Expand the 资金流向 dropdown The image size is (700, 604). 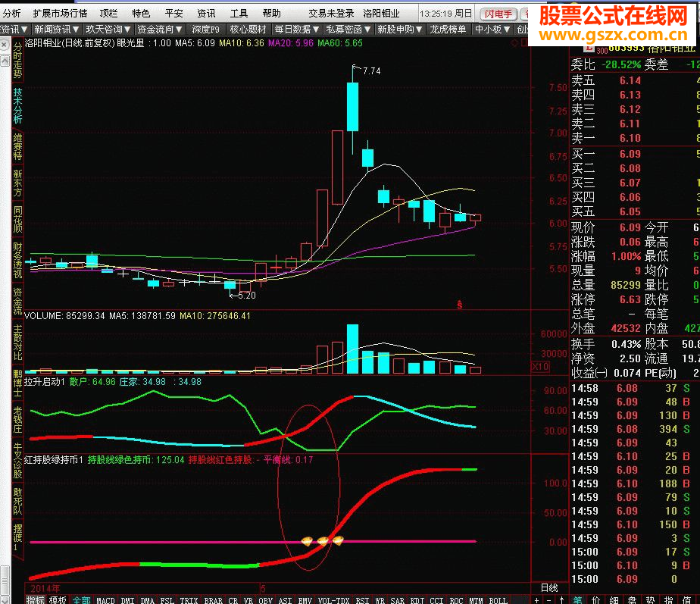160,30
